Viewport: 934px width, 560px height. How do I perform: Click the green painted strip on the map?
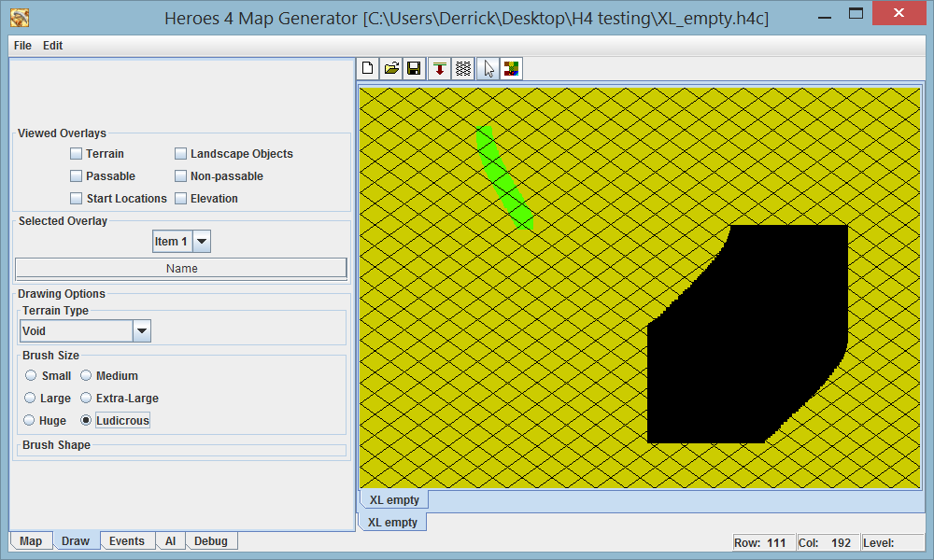pyautogui.click(x=504, y=178)
